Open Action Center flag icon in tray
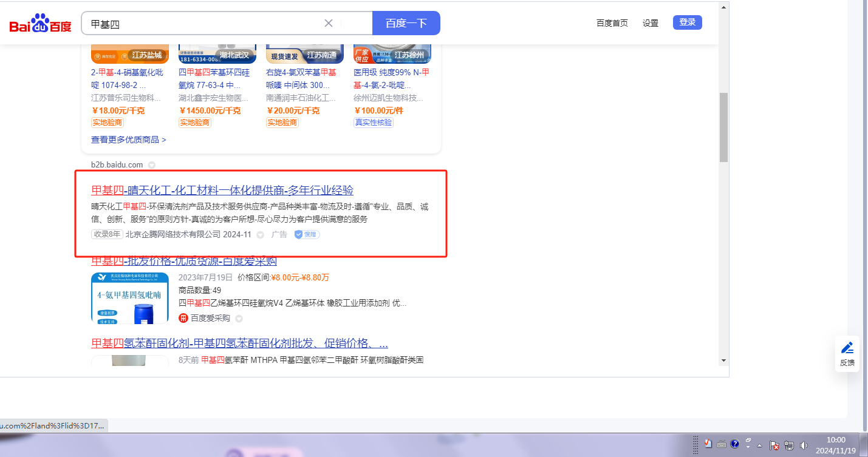868x457 pixels. pyautogui.click(x=774, y=445)
